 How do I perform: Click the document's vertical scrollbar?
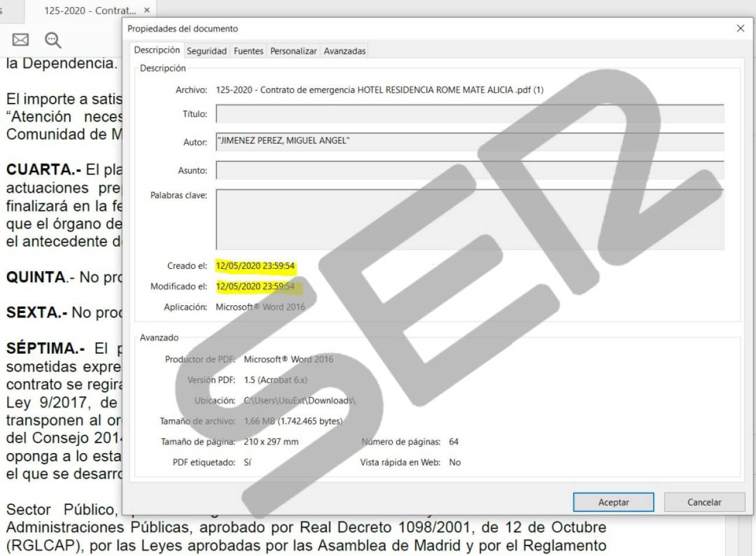coord(732,537)
